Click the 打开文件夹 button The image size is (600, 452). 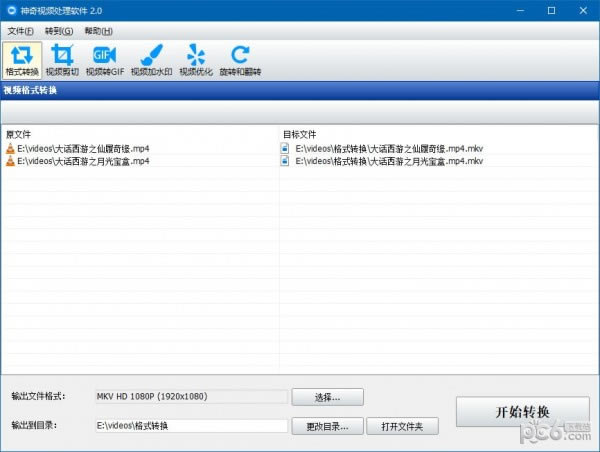pyautogui.click(x=402, y=426)
